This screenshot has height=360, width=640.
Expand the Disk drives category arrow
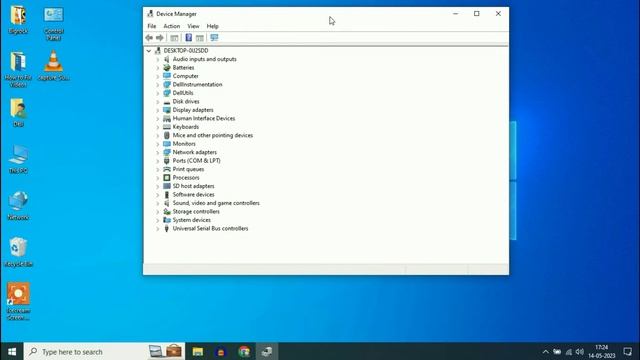tap(158, 102)
